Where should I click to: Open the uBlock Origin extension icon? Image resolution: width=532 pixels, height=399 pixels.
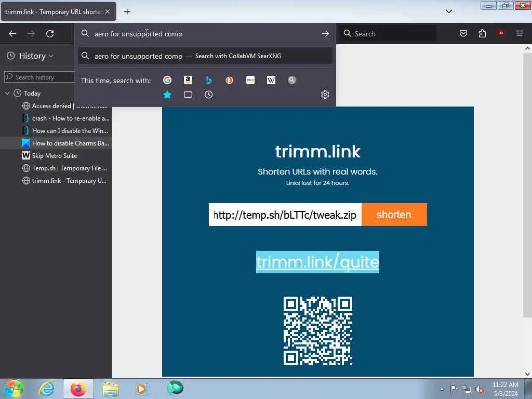[x=500, y=33]
